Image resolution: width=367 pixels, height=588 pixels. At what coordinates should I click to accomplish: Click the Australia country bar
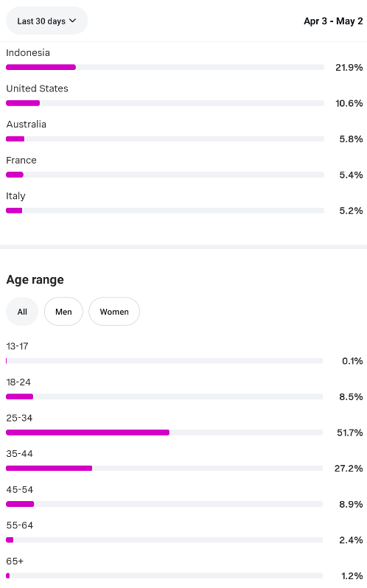tap(165, 139)
